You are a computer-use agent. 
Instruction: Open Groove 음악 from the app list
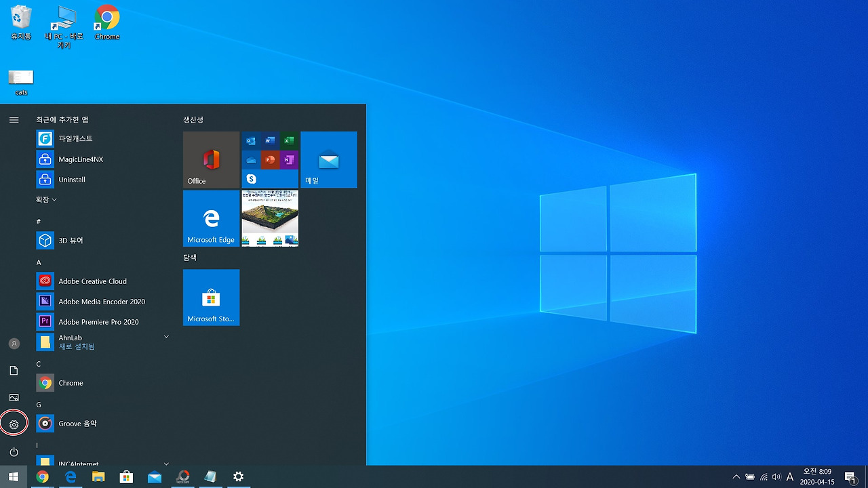102,424
